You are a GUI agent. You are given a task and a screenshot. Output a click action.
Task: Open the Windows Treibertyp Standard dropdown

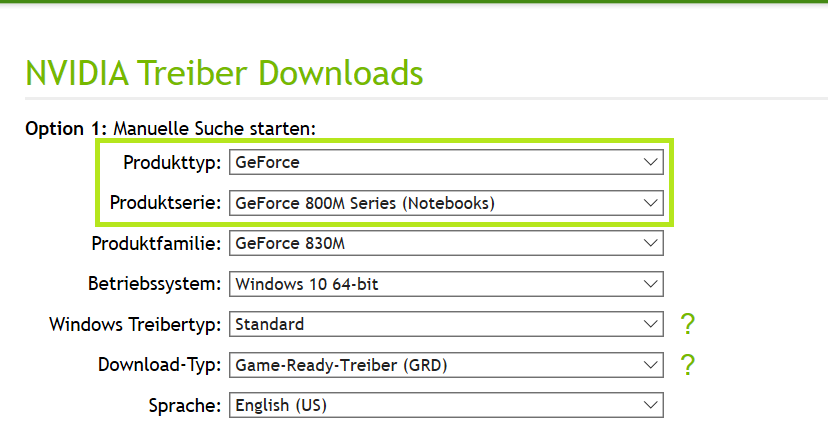tap(445, 324)
